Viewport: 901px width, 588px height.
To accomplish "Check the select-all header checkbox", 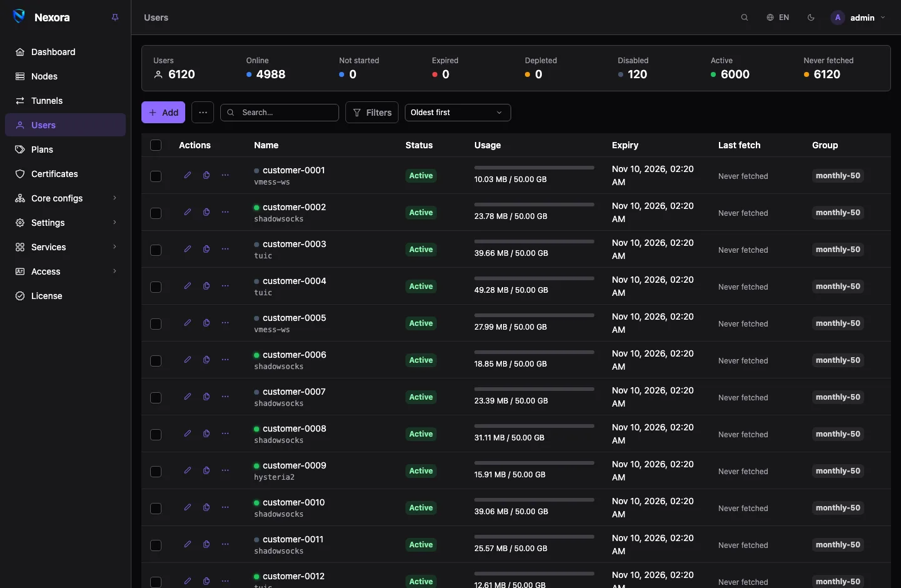I will 156,145.
